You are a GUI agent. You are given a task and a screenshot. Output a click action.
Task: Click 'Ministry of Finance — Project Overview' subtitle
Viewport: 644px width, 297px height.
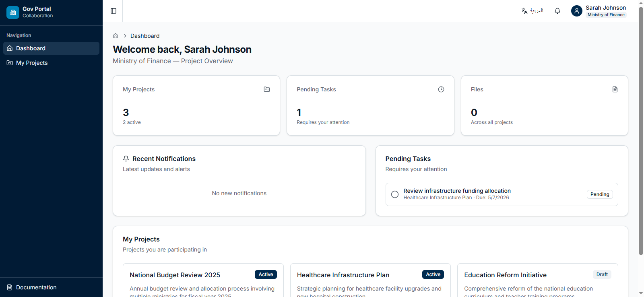coord(173,61)
